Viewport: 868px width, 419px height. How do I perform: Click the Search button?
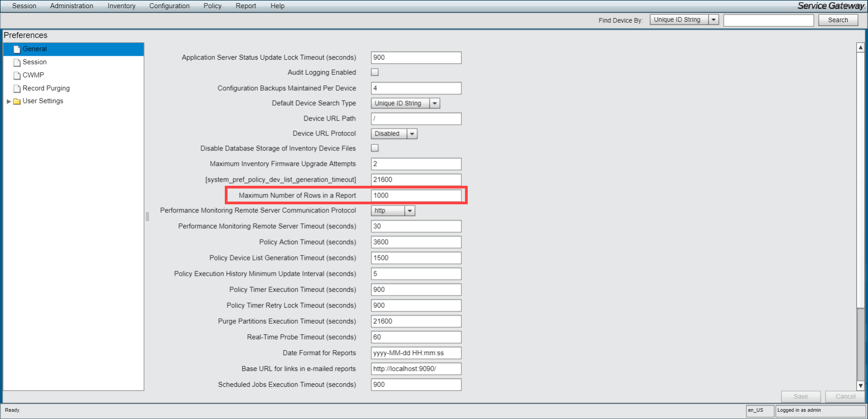(x=838, y=20)
